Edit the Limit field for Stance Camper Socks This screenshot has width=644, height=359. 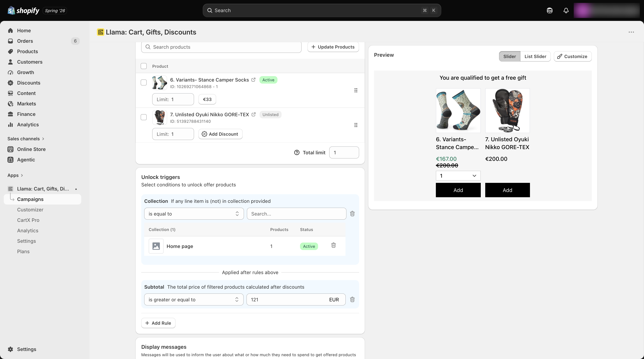click(x=173, y=99)
